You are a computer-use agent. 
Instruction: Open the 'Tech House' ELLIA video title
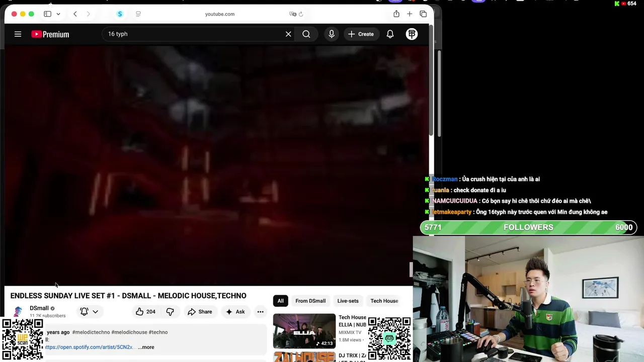(352, 321)
